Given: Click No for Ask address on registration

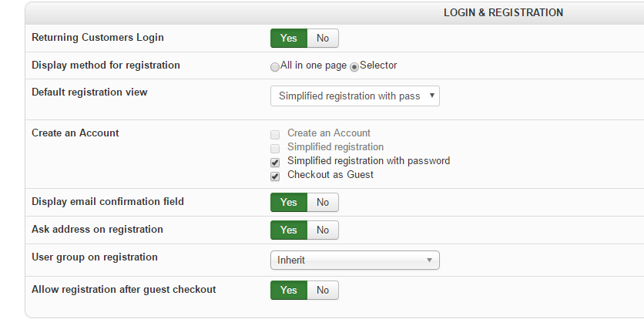Looking at the screenshot, I should click(x=323, y=230).
